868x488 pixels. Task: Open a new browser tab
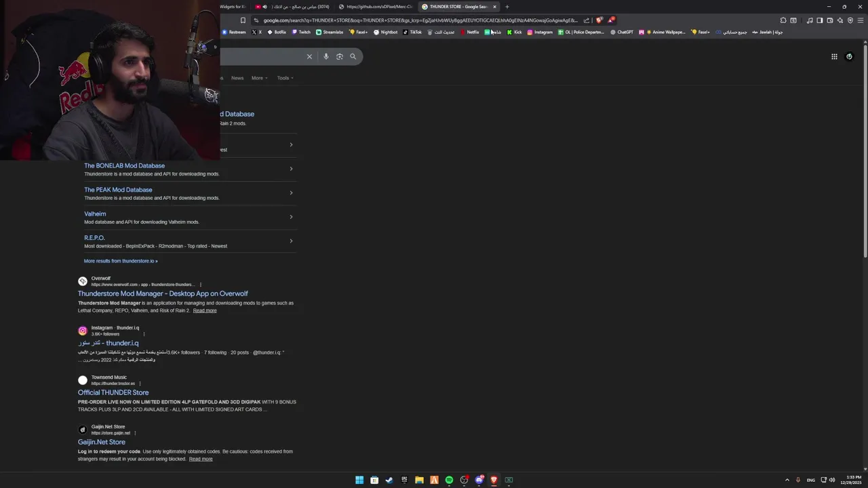pos(507,7)
